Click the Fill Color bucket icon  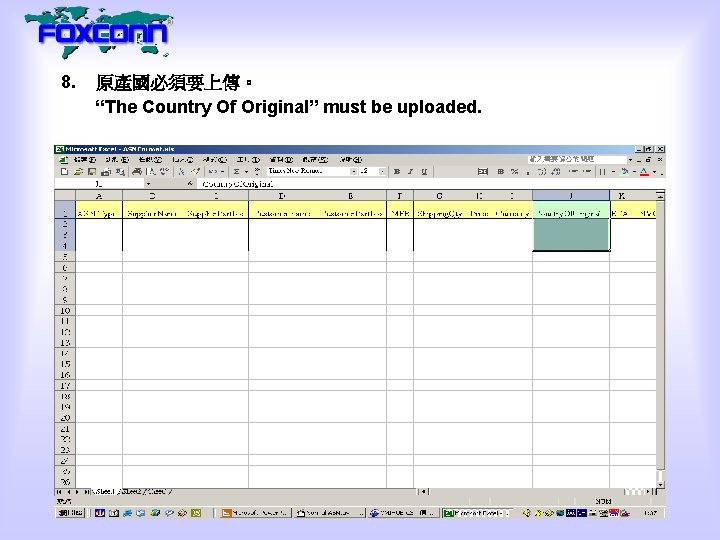(x=624, y=172)
